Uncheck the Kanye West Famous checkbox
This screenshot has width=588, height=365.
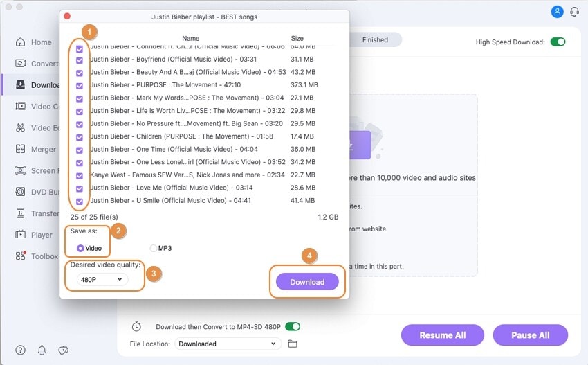pos(79,175)
